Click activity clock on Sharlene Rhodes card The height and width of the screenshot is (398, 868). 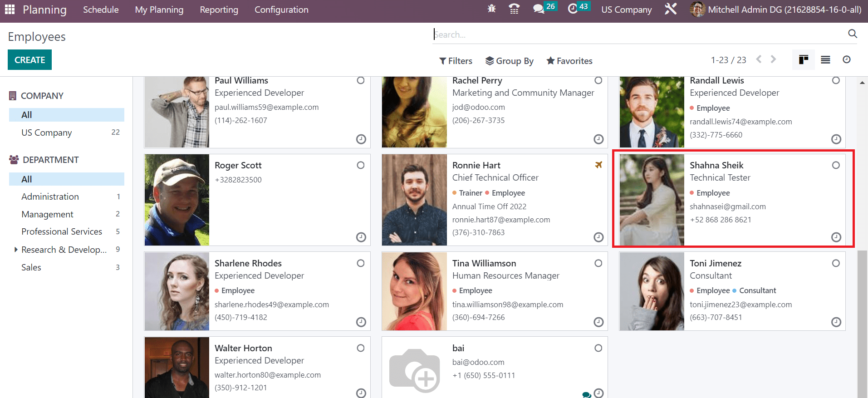361,322
